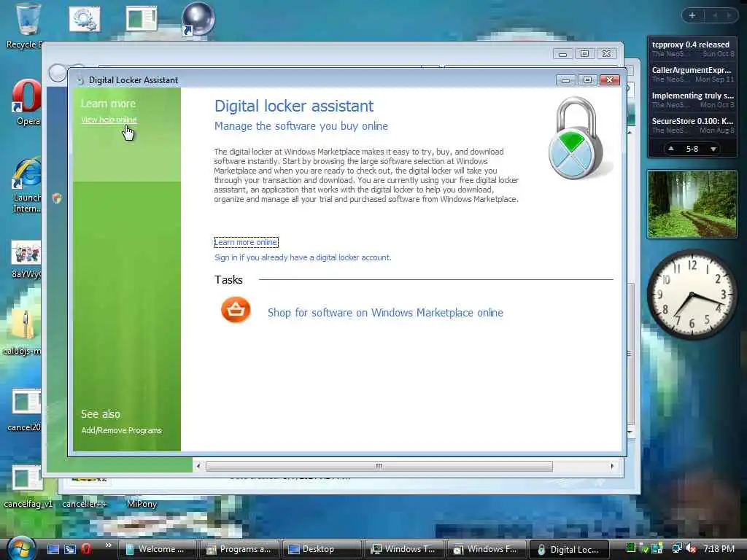Click the horizontal scrollbar left arrow
This screenshot has height=560, width=747.
pos(198,466)
